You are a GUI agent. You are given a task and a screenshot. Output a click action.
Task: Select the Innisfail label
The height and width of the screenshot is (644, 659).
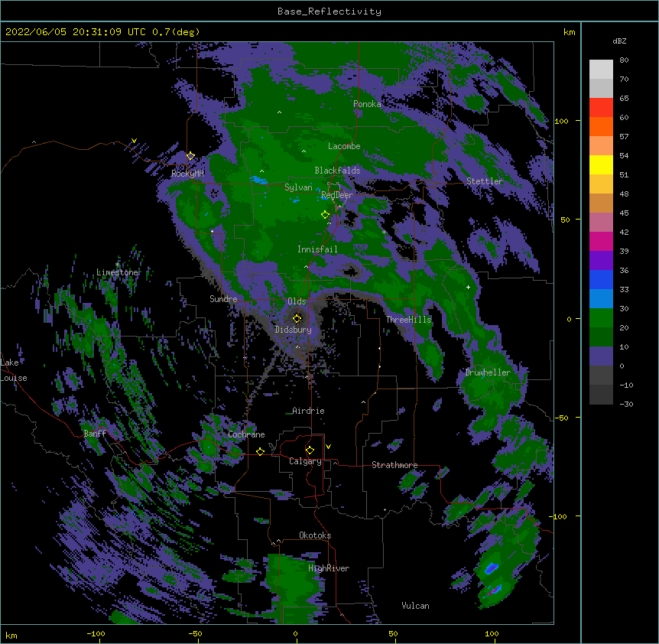click(317, 249)
